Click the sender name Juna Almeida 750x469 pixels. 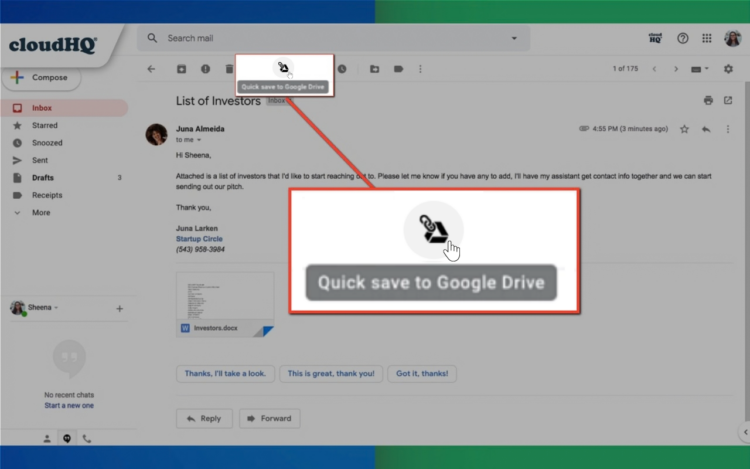200,129
